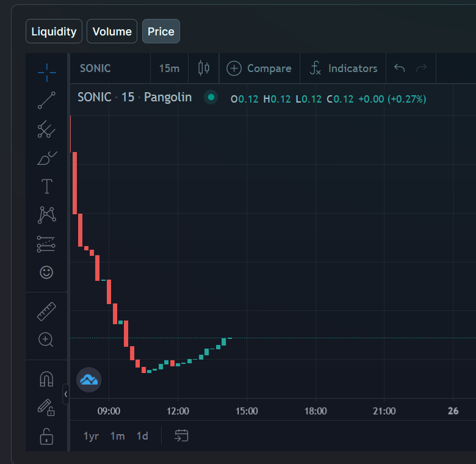Activate the zoom in tool
The image size is (476, 464).
coord(46,339)
